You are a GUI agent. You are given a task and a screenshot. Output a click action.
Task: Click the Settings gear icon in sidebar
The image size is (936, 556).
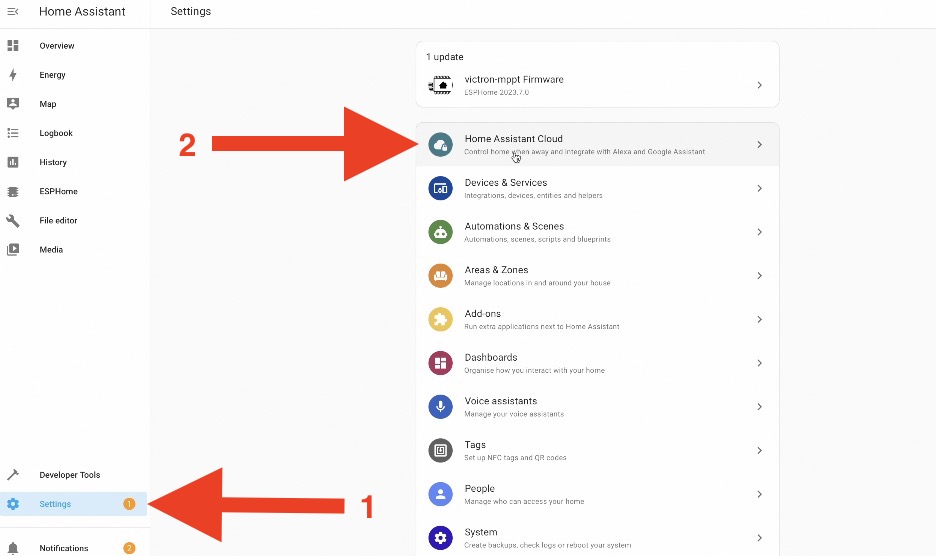pyautogui.click(x=13, y=503)
